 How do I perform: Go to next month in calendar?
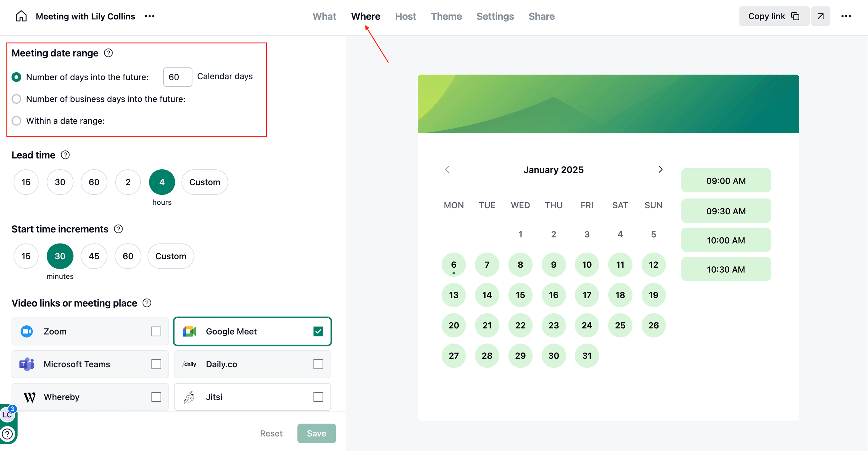click(x=660, y=169)
